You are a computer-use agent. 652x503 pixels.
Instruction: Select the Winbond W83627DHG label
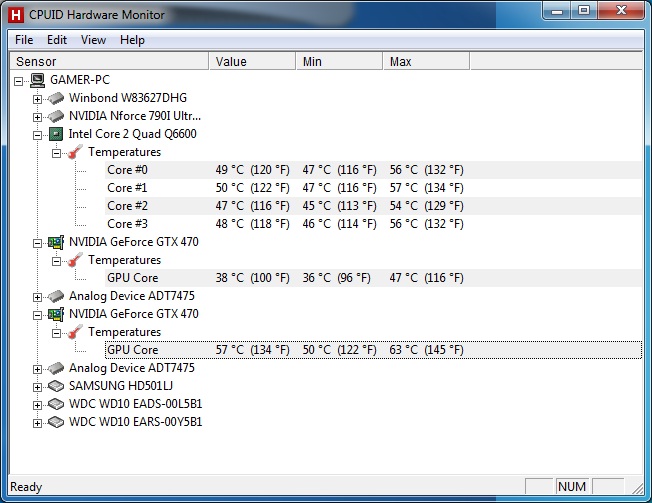[x=128, y=98]
